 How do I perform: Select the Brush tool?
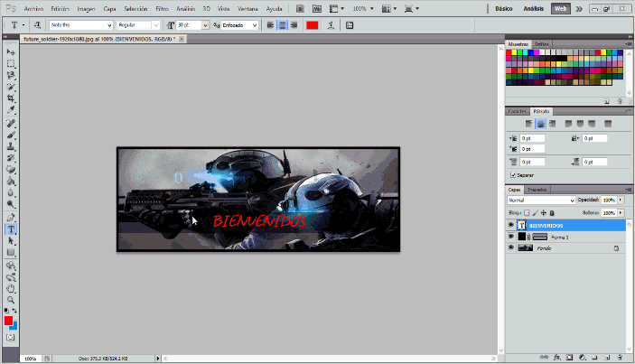click(x=11, y=135)
